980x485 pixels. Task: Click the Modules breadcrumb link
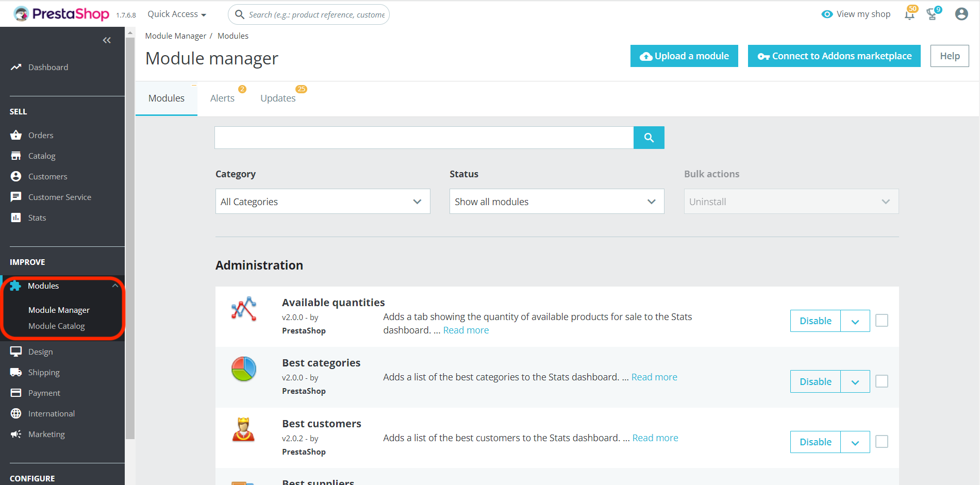tap(233, 36)
